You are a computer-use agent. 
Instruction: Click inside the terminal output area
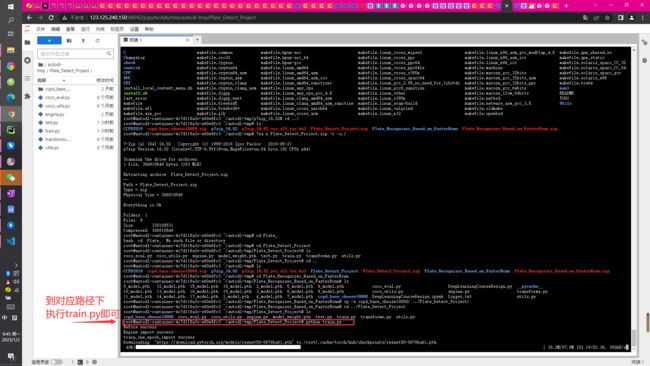click(375, 199)
